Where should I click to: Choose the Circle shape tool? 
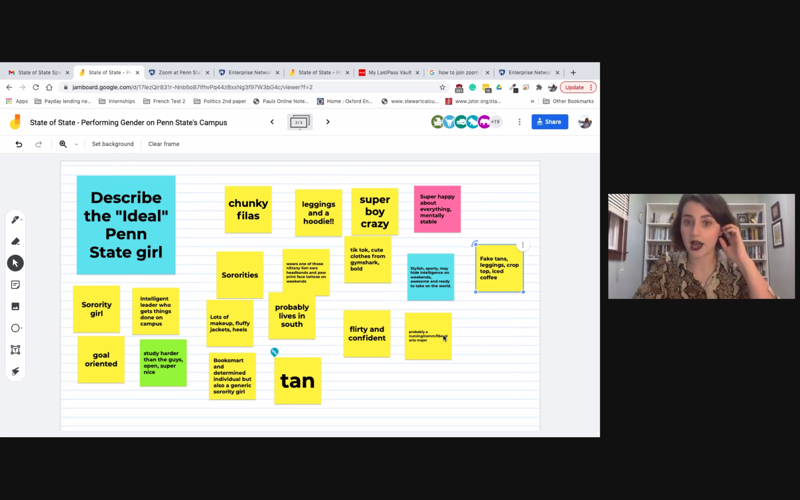15,328
